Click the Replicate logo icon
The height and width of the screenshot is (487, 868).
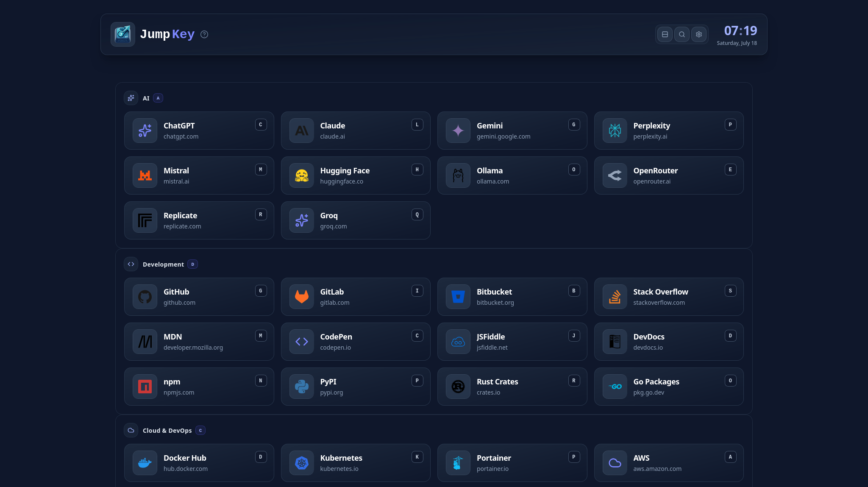click(145, 220)
